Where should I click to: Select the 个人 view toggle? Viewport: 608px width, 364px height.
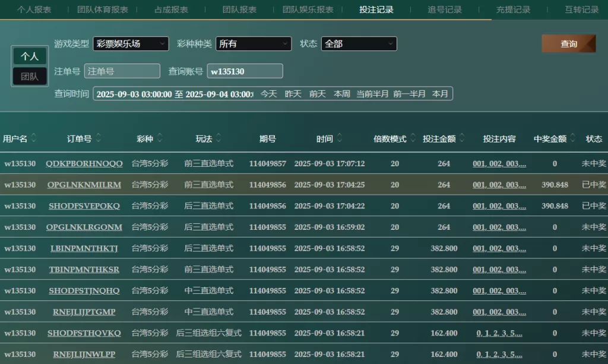(30, 56)
